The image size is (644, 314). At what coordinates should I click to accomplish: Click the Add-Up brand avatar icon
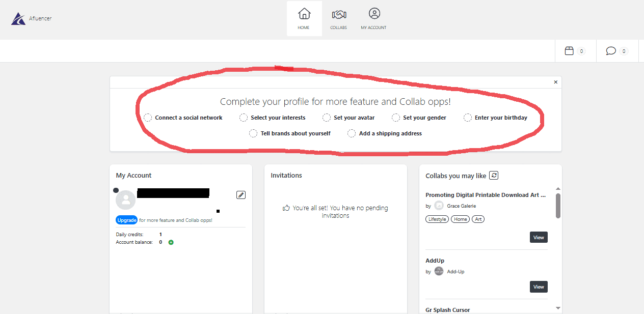(x=439, y=271)
